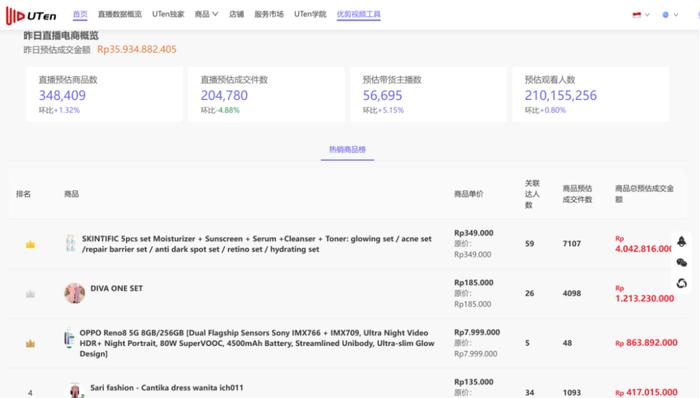Image resolution: width=700 pixels, height=398 pixels.
Task: Click the 环比-4.88% change value
Action: click(220, 110)
